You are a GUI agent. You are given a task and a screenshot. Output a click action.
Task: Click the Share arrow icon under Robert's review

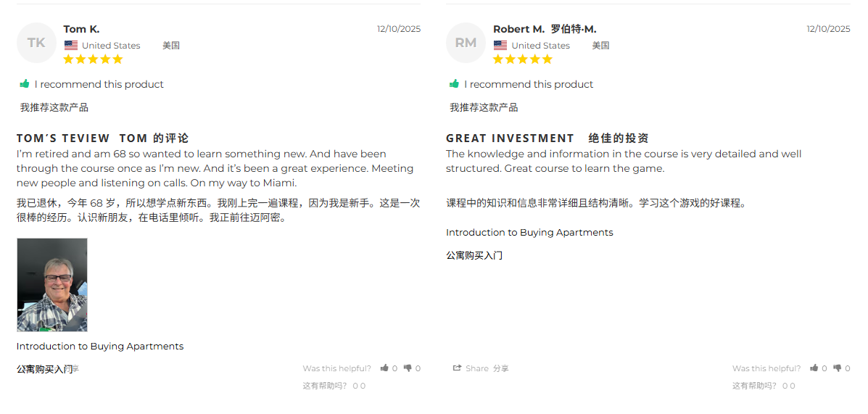coord(457,368)
